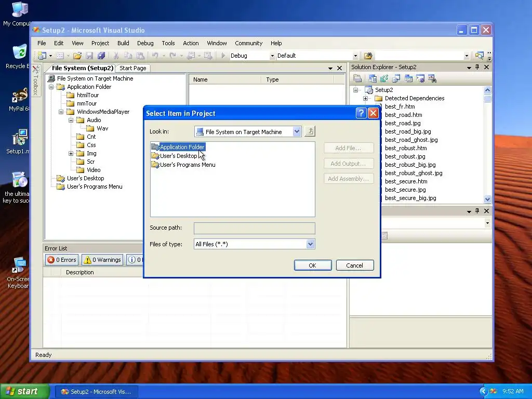Select Setup2 root node in Solution Explorer
Screen dimensions: 532x399
tap(384, 90)
